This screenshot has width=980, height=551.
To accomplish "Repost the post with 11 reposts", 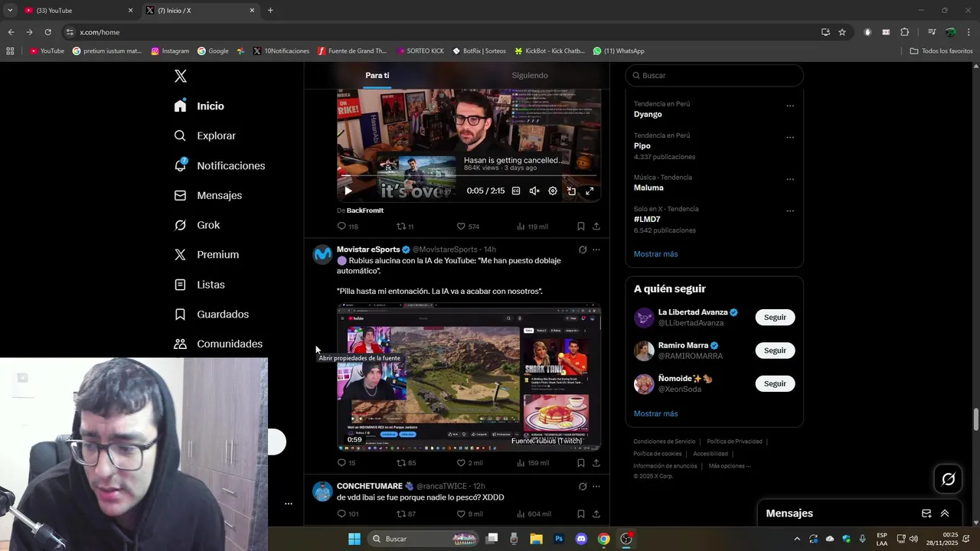I will [x=404, y=227].
